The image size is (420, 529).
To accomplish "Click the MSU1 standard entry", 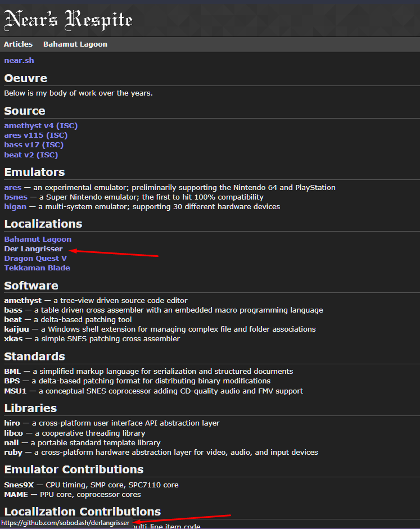I will 15,391.
